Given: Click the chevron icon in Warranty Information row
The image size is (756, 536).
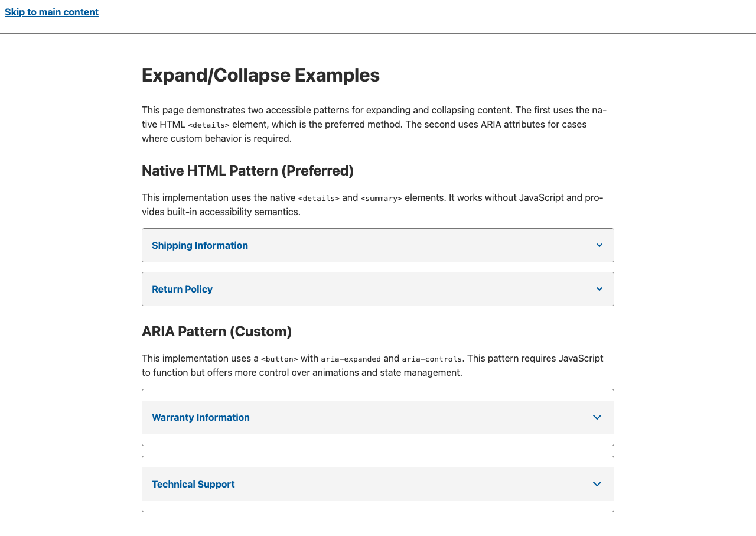Looking at the screenshot, I should point(597,417).
